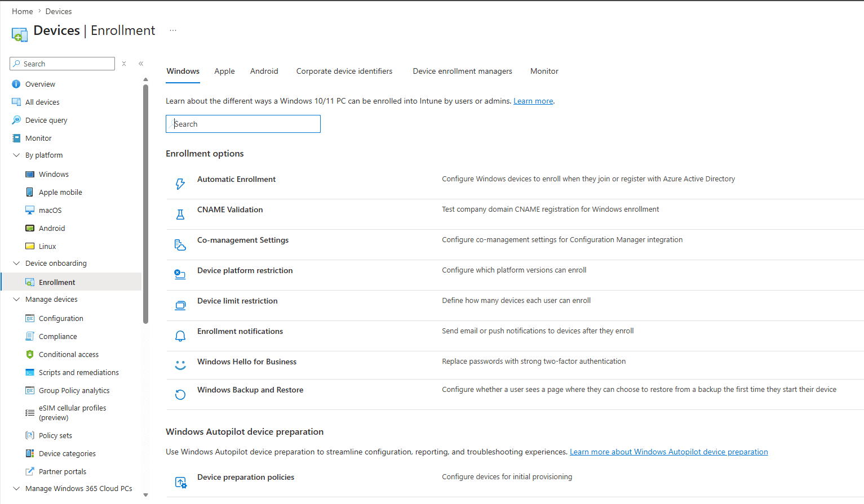The image size is (864, 504).
Task: Click the Enrollment sidebar icon
Action: [30, 282]
